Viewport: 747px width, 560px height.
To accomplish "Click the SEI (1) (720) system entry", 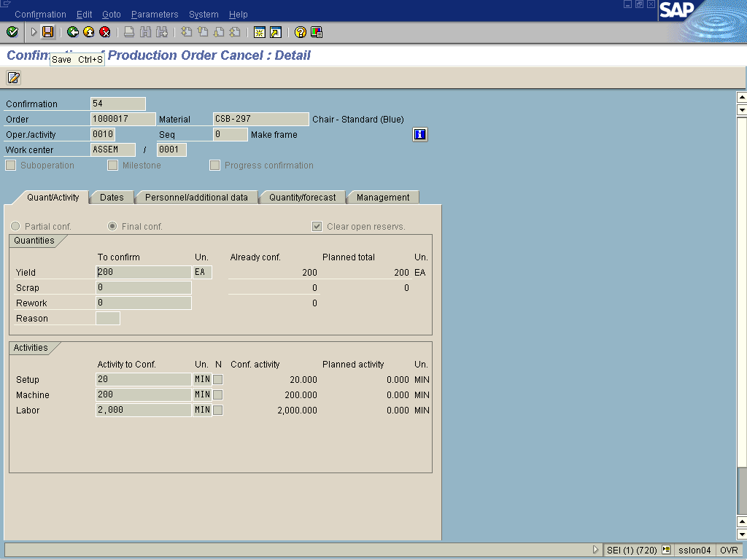I will (632, 550).
